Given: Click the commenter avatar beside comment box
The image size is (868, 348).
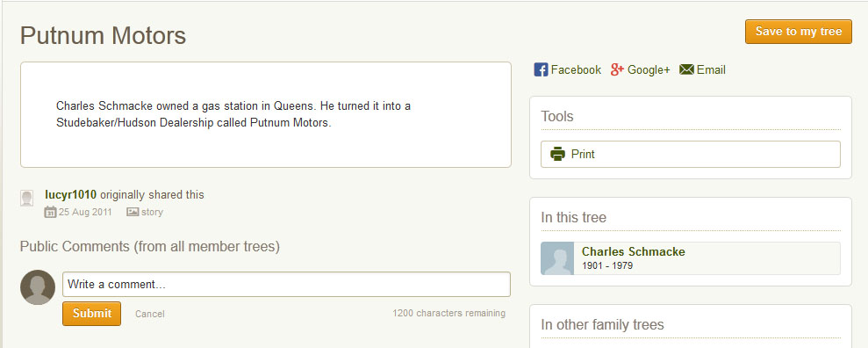Looking at the screenshot, I should point(38,287).
